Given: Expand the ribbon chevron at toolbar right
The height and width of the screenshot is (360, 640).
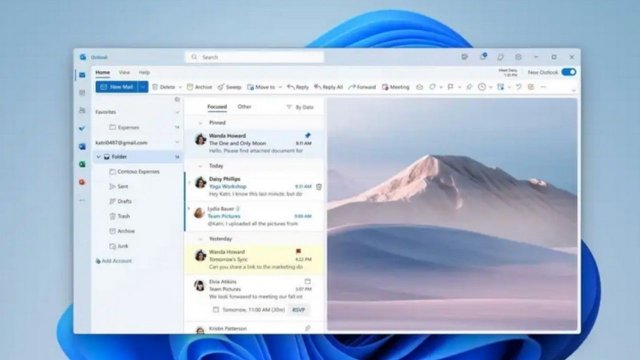Looking at the screenshot, I should 573,91.
